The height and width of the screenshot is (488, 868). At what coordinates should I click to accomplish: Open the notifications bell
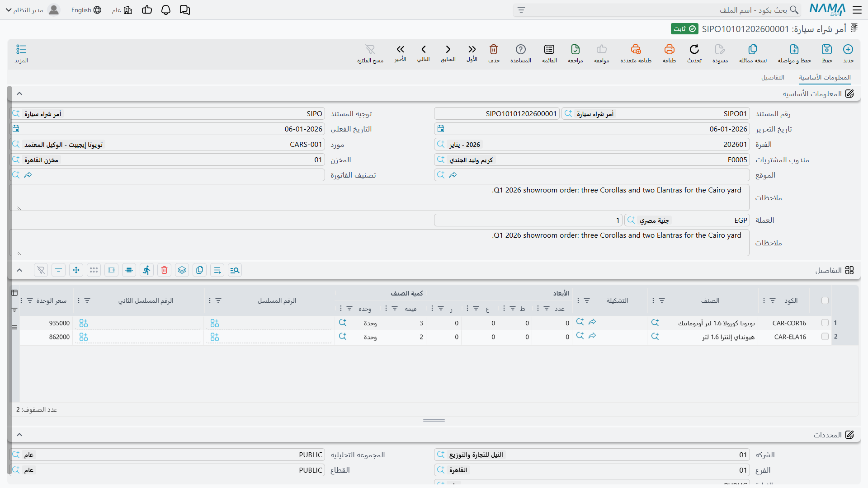tap(166, 10)
